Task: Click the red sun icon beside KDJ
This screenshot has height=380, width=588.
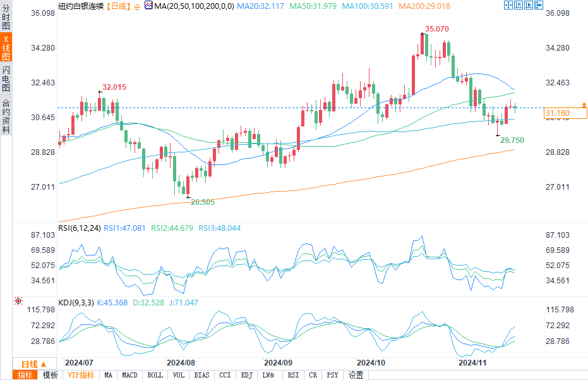Action: [18, 301]
